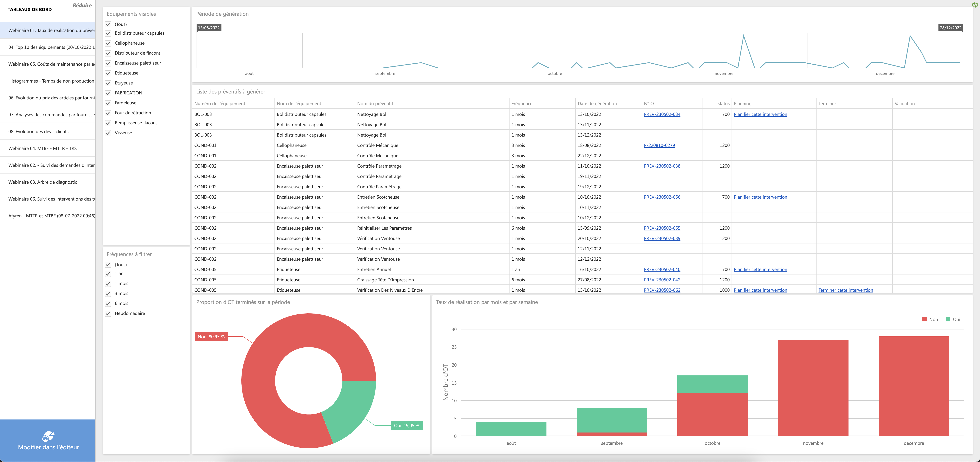Toggle Remplisseuse flacons checkbox

pyautogui.click(x=108, y=123)
